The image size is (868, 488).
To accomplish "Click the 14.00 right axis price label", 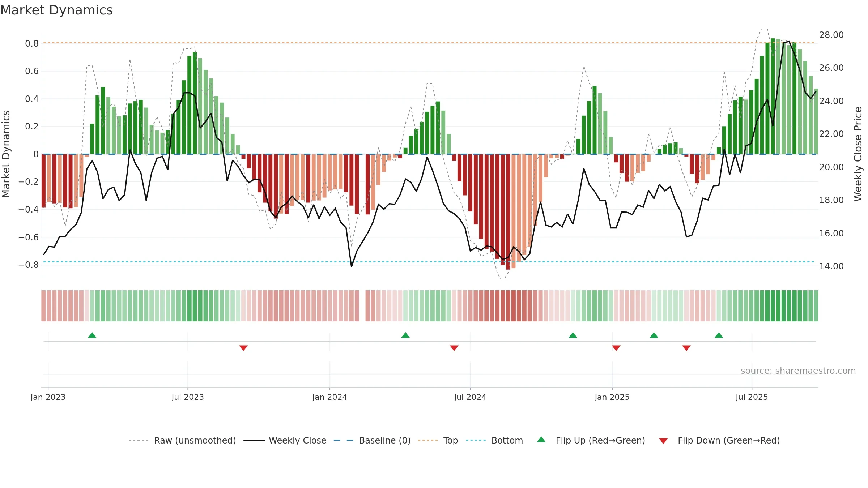I will (831, 266).
